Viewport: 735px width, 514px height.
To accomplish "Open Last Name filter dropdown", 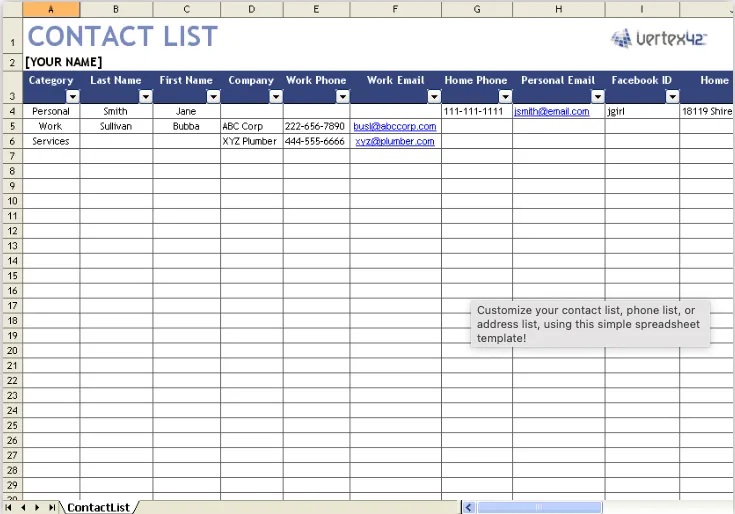I will [146, 97].
